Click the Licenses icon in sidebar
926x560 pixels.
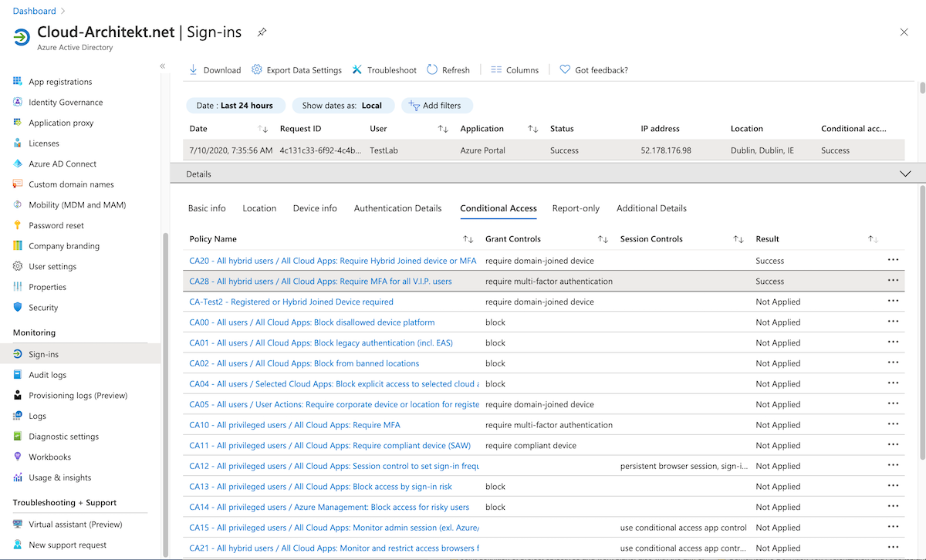pyautogui.click(x=18, y=143)
